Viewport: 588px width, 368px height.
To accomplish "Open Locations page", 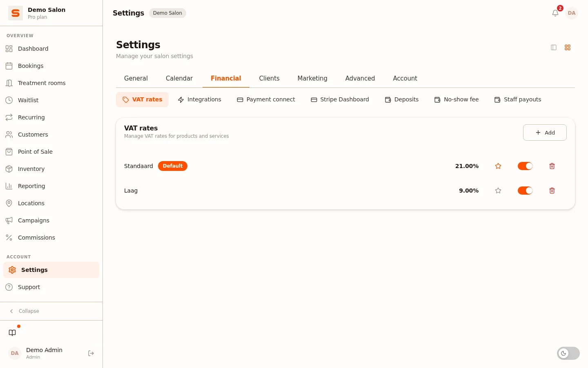I will (51, 203).
